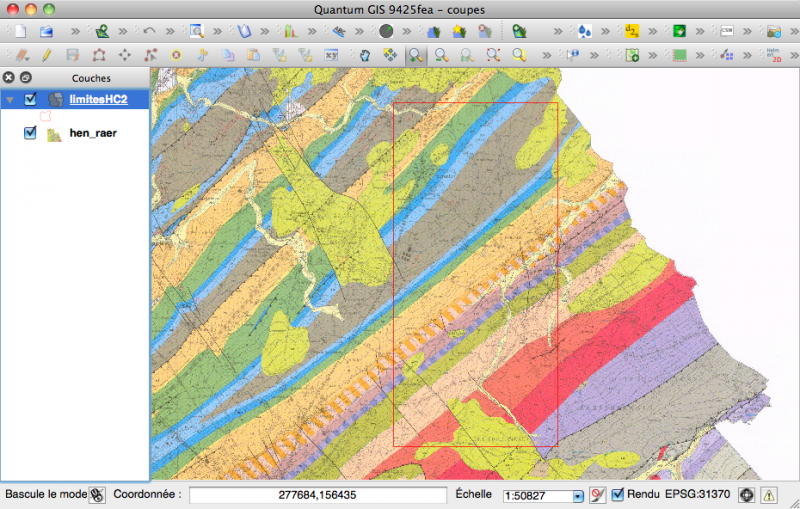Screen dimensions: 800x509
Task: Toggle editing with the pencil icon
Action: tap(46, 55)
